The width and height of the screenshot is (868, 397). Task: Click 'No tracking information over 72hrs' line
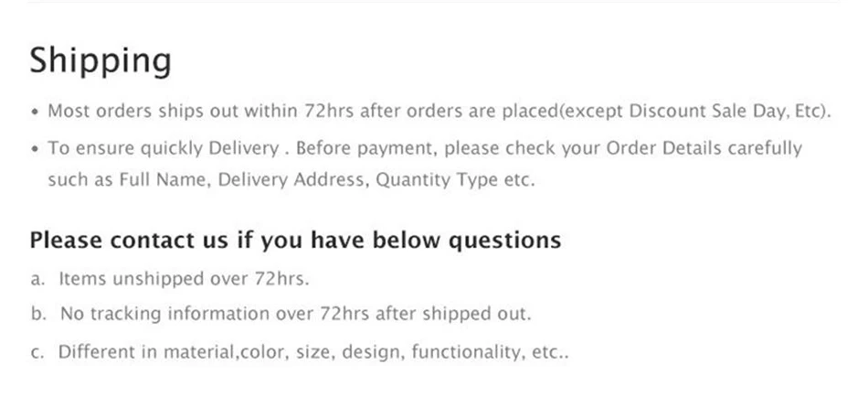click(296, 314)
